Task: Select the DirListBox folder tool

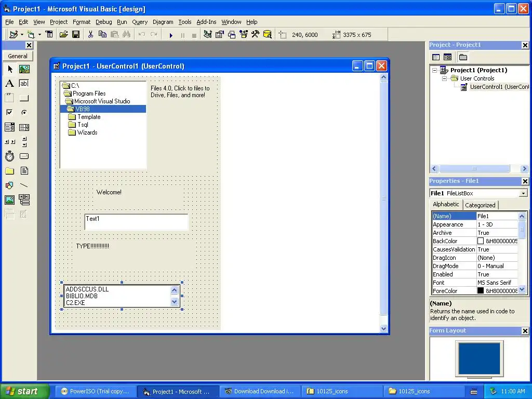Action: click(x=10, y=170)
